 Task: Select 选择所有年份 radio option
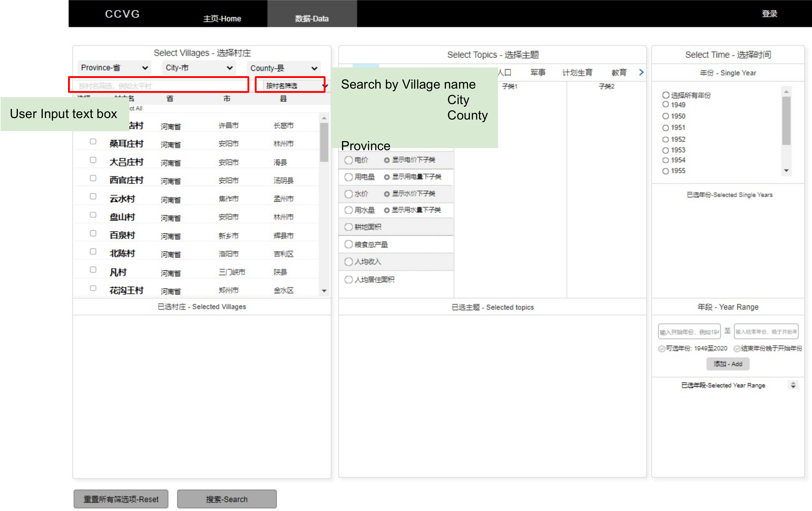click(665, 95)
